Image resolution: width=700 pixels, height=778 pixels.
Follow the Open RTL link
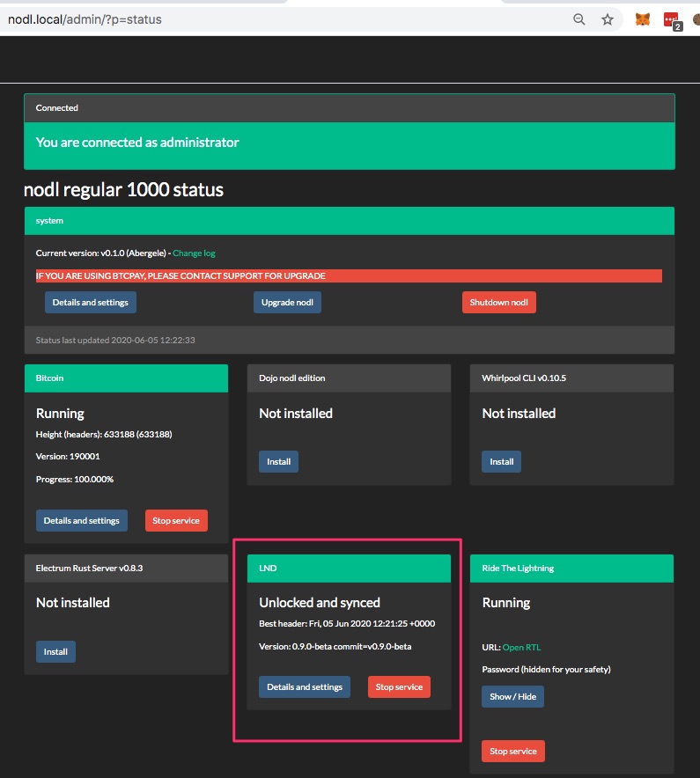pyautogui.click(x=522, y=647)
